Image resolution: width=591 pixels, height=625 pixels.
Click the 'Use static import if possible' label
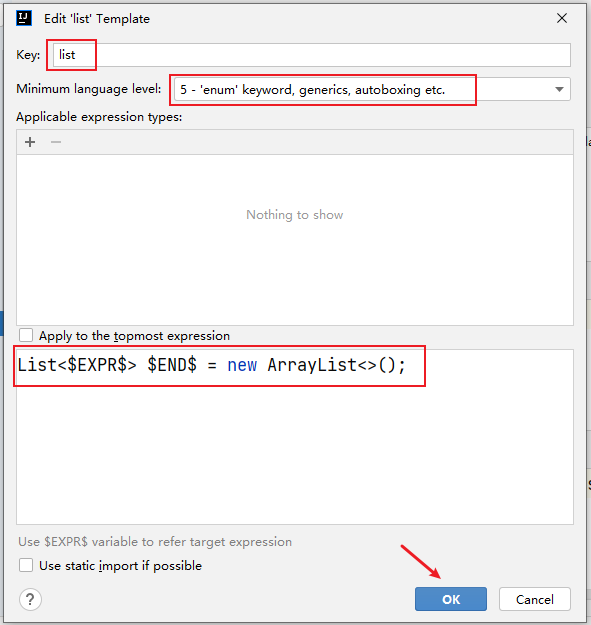(120, 566)
